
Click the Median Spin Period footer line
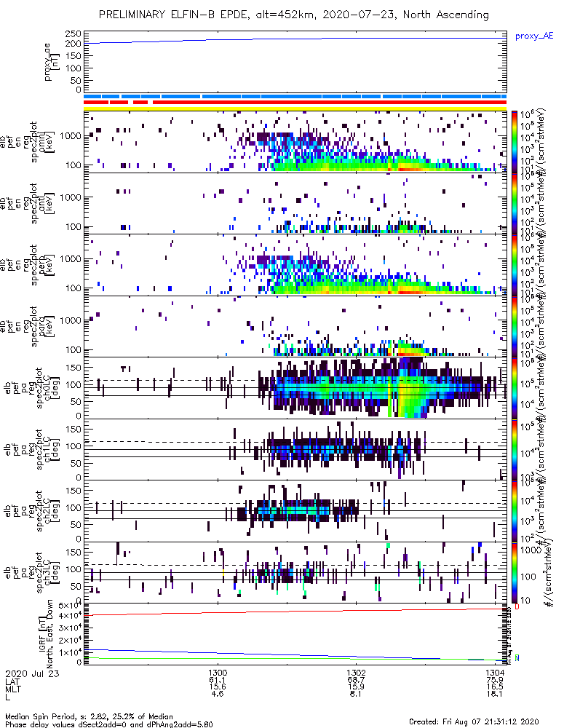click(89, 717)
